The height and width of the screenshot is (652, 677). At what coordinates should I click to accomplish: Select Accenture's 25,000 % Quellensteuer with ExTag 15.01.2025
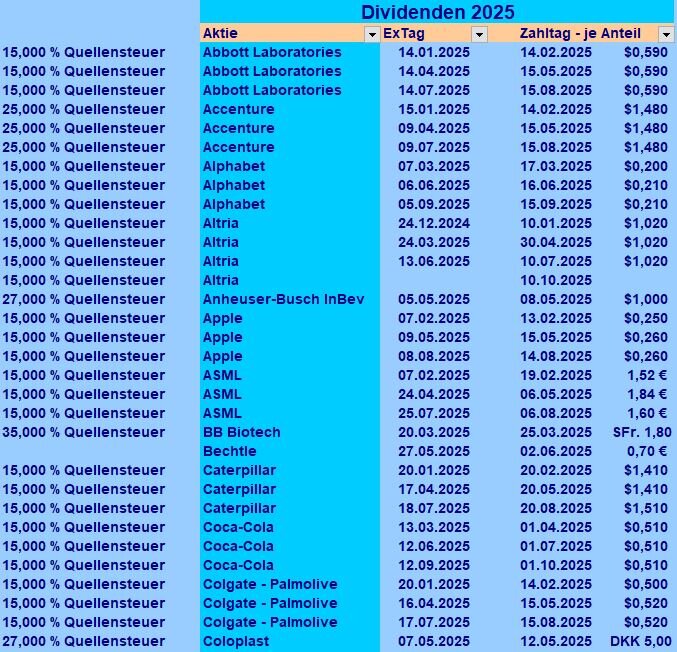(x=84, y=109)
